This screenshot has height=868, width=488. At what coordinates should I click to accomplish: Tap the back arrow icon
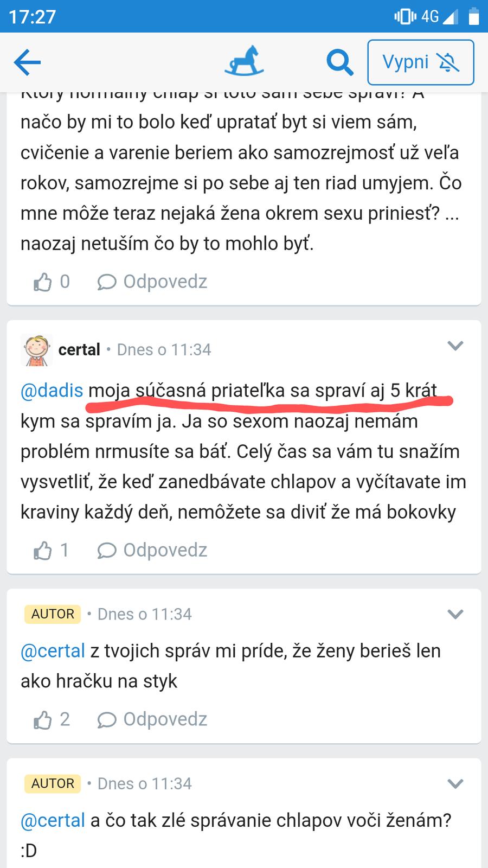tap(27, 62)
